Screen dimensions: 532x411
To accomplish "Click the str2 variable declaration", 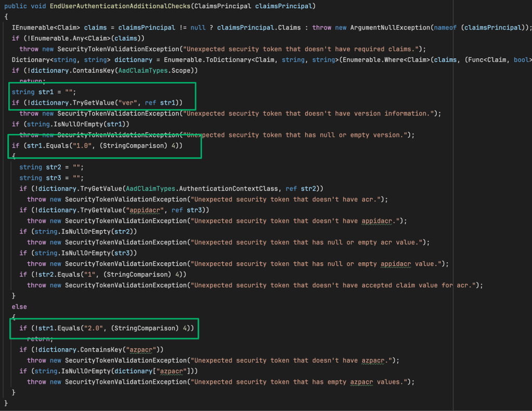I will pyautogui.click(x=54, y=167).
